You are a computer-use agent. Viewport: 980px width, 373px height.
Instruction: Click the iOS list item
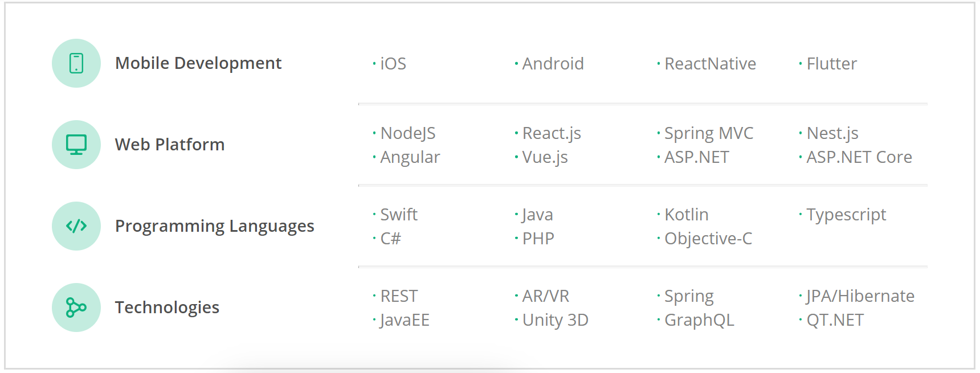click(393, 64)
